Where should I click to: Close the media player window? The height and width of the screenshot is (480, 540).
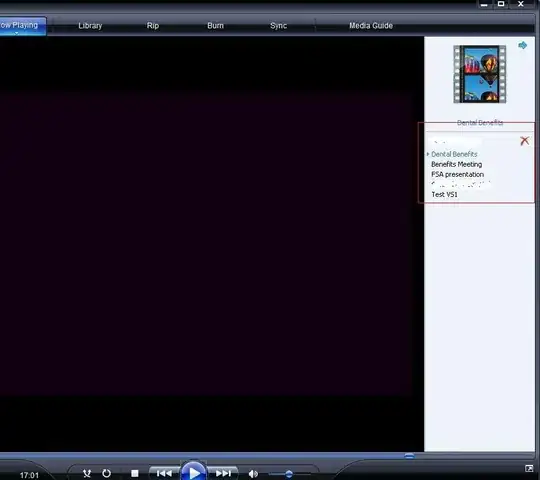pos(521,4)
